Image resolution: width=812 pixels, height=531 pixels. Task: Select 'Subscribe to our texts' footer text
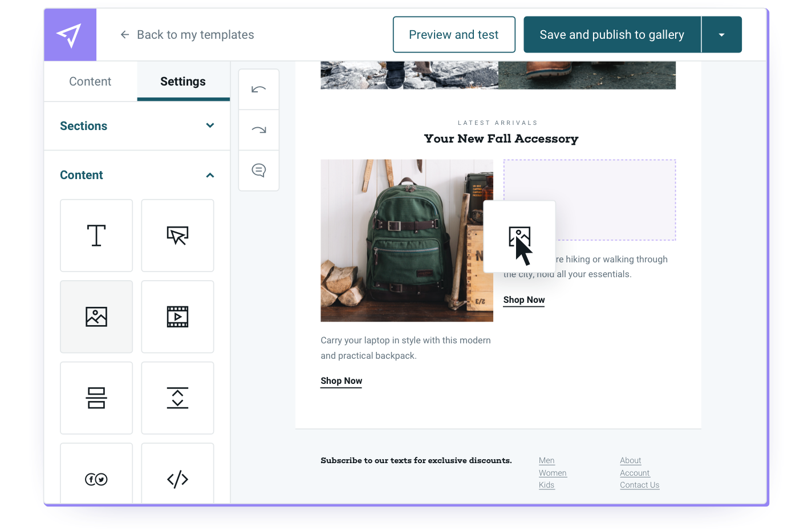pos(416,460)
